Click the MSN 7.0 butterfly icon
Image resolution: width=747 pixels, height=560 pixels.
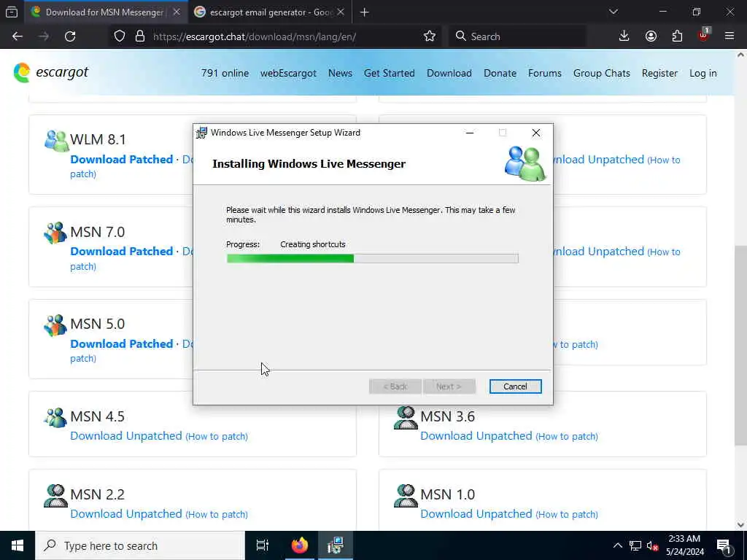point(55,233)
